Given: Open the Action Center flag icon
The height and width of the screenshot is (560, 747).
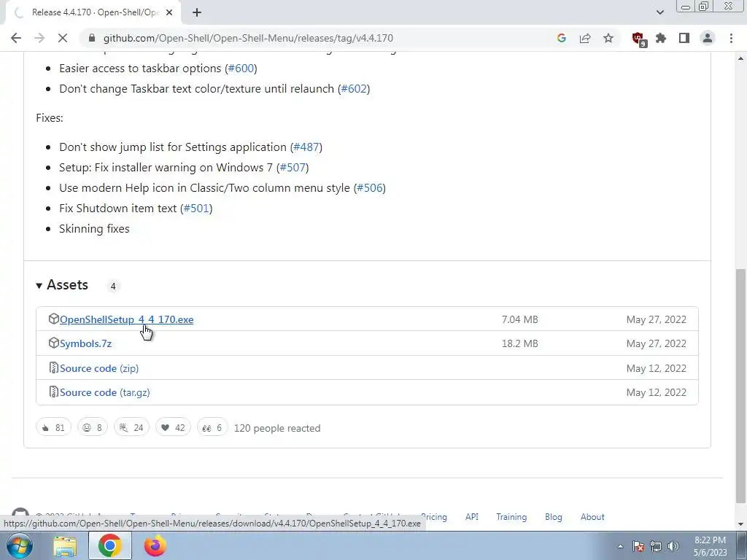Looking at the screenshot, I should tap(638, 547).
